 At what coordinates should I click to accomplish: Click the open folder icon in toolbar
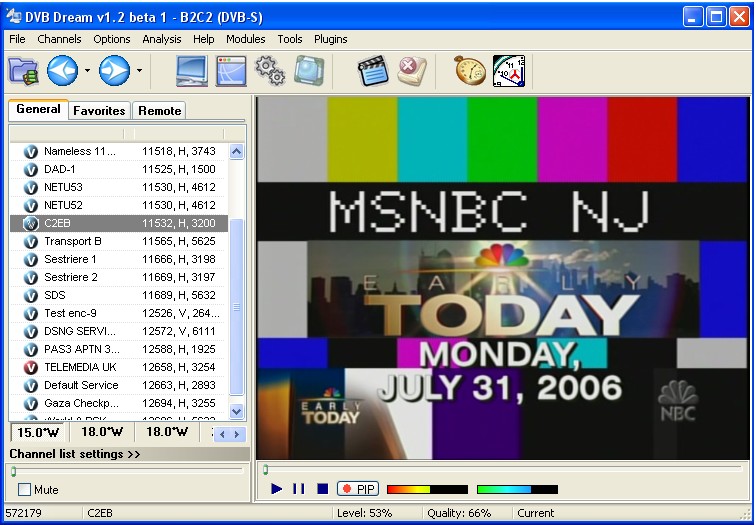click(x=23, y=71)
